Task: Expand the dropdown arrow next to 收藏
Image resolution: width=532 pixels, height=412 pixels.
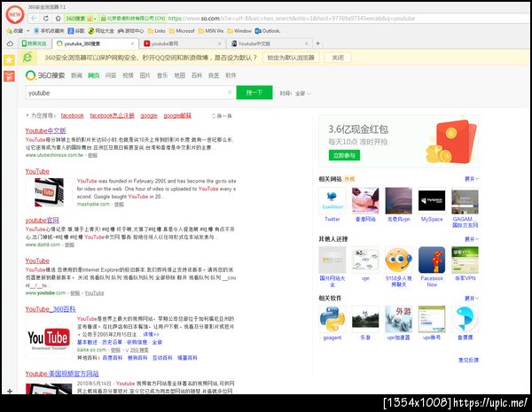Action: (27, 31)
